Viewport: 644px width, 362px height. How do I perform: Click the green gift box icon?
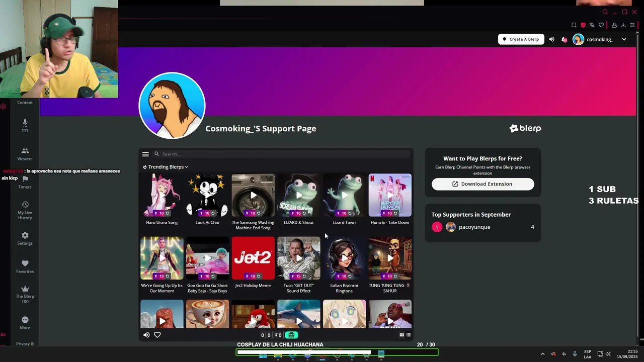tap(291, 335)
